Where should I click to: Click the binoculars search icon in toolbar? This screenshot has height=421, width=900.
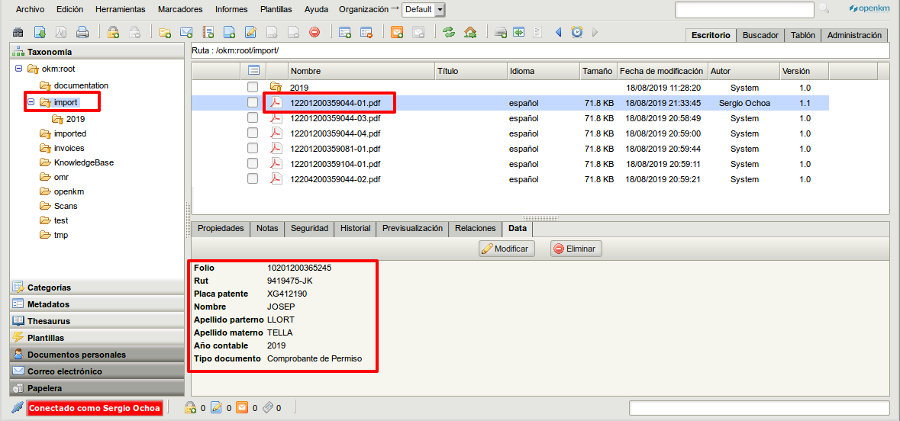[18, 33]
